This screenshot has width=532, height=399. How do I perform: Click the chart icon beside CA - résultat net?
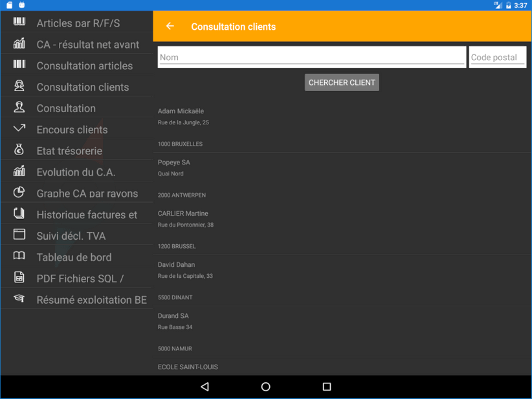tap(19, 44)
